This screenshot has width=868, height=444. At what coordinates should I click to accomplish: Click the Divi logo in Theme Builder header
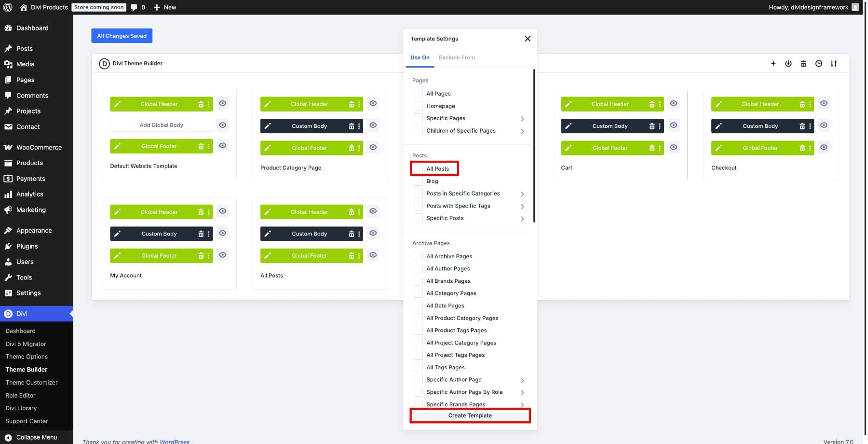[104, 64]
